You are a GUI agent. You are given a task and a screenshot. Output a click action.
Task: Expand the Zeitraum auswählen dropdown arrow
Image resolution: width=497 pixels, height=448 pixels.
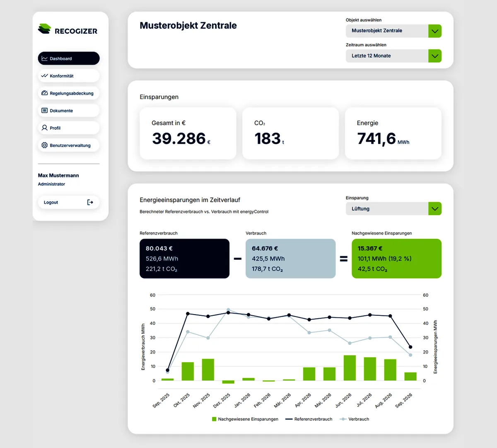click(435, 56)
